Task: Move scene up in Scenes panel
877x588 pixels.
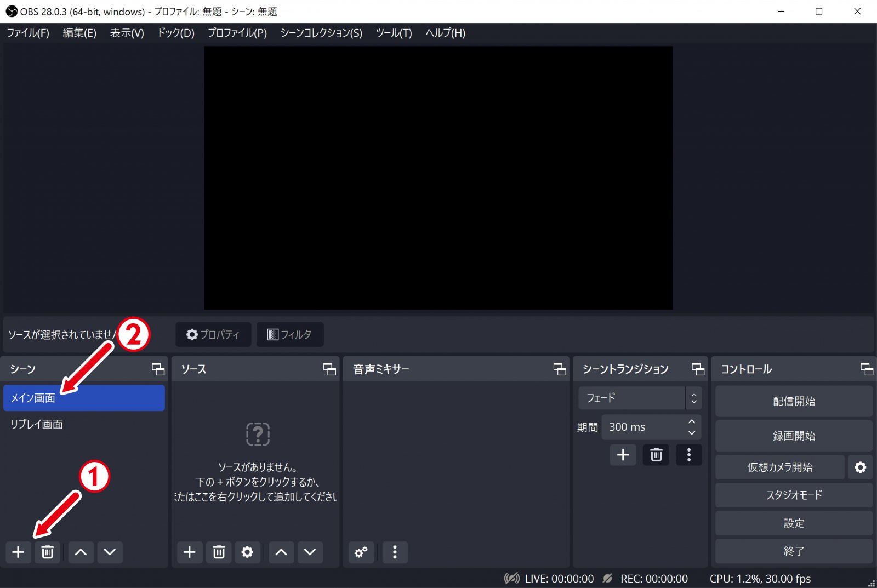Action: coord(81,552)
